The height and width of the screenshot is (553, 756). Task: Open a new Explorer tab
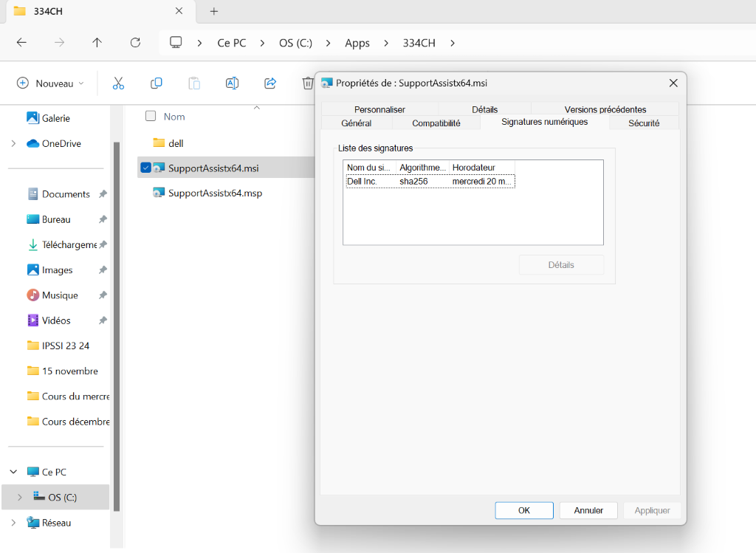click(x=214, y=11)
